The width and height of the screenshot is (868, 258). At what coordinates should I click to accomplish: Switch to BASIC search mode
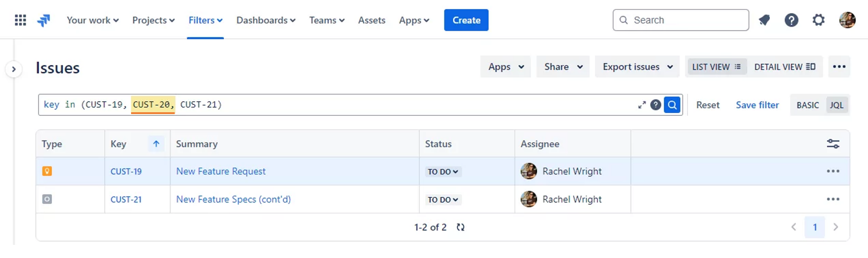click(807, 105)
